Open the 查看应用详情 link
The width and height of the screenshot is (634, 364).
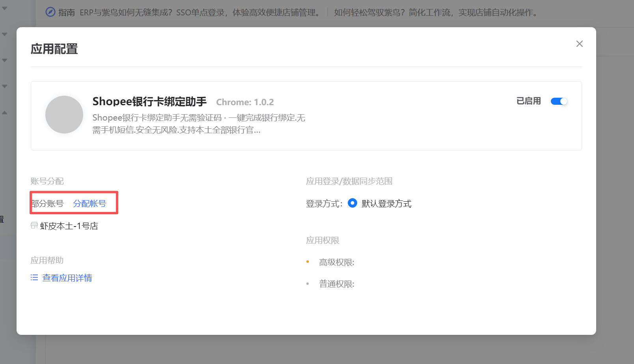[67, 278]
